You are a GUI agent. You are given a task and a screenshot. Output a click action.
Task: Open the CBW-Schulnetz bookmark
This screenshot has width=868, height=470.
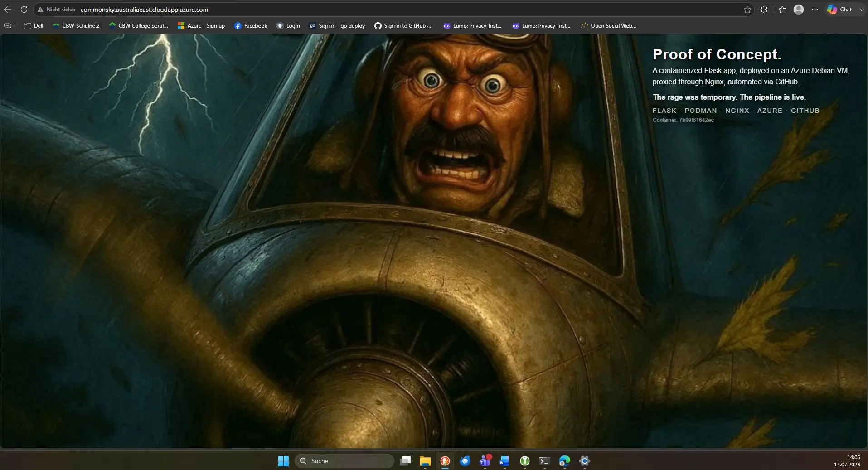coord(76,26)
